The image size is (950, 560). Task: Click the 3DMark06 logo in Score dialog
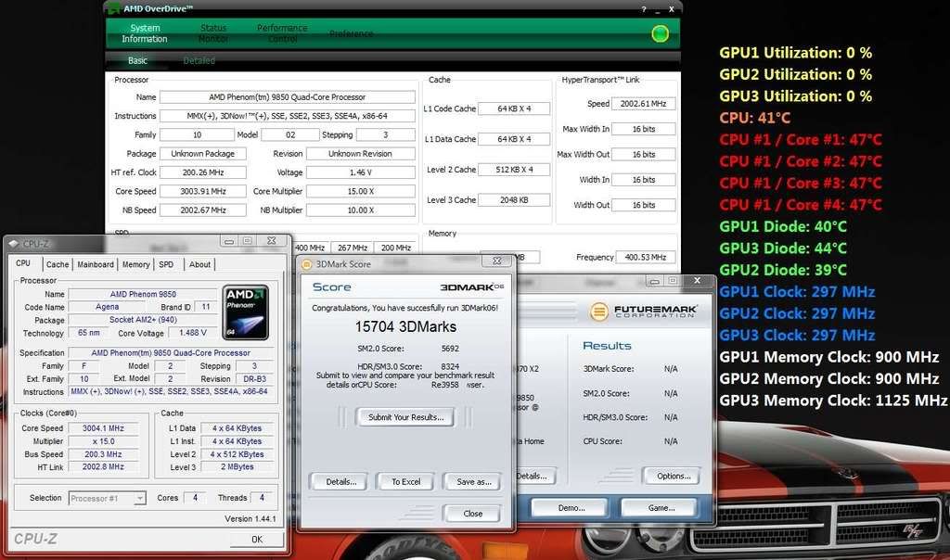click(471, 287)
